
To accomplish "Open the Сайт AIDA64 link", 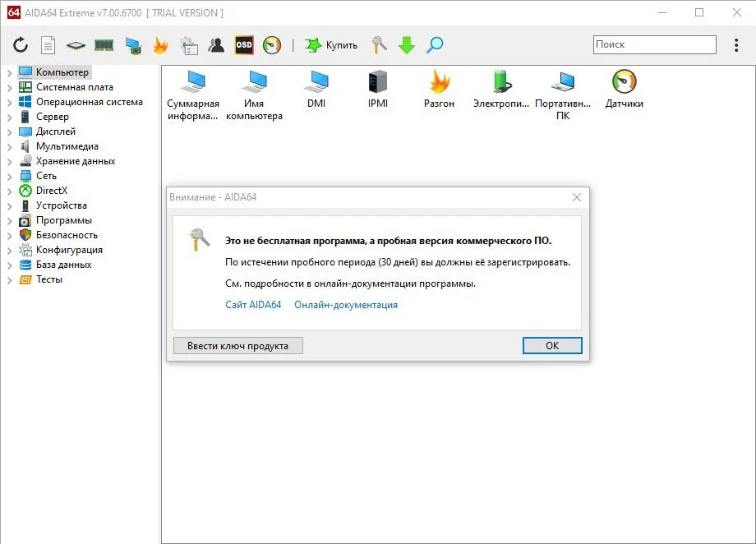I will (x=253, y=305).
